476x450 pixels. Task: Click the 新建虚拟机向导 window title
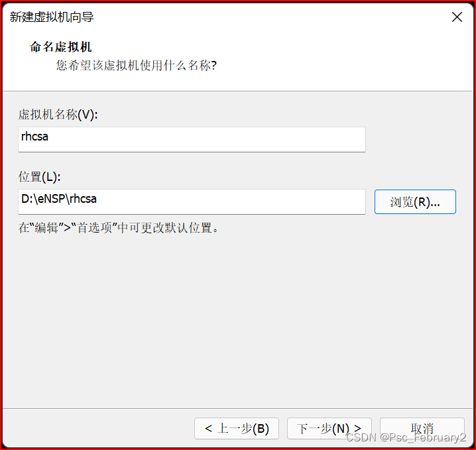[x=52, y=17]
